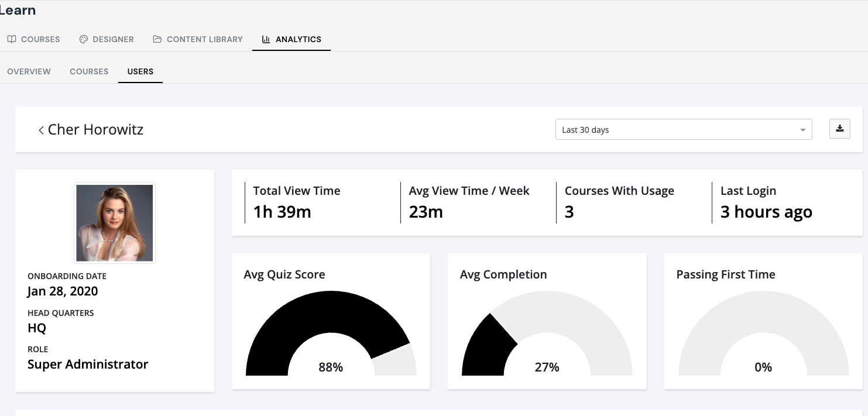Viewport: 868px width, 416px height.
Task: Click the Avg Completion 27% gauge
Action: click(547, 333)
